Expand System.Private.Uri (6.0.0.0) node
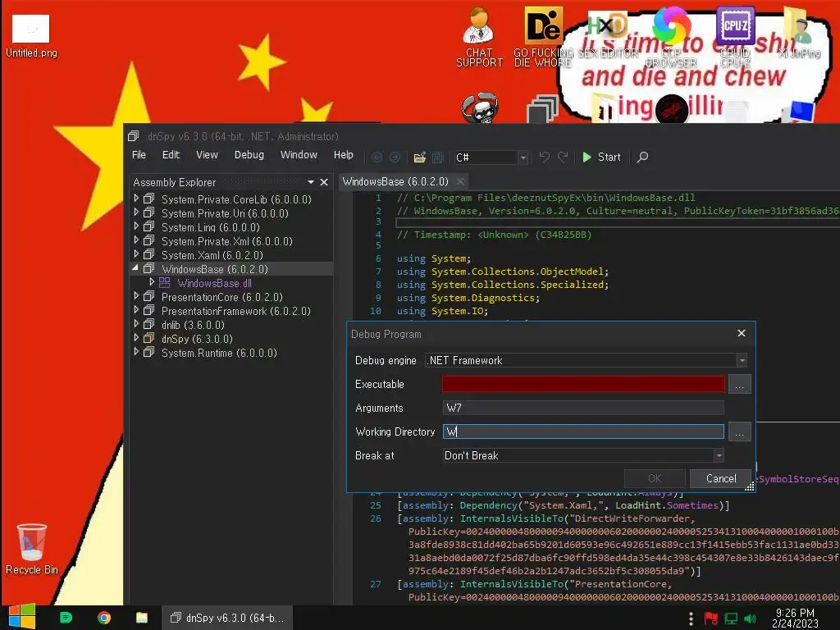The height and width of the screenshot is (630, 840). coord(136,212)
